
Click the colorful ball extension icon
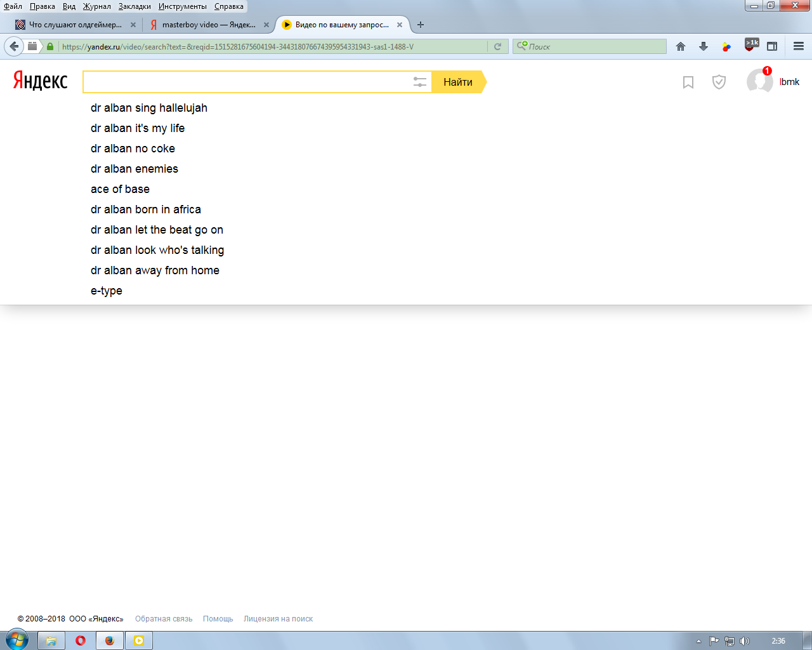click(726, 46)
